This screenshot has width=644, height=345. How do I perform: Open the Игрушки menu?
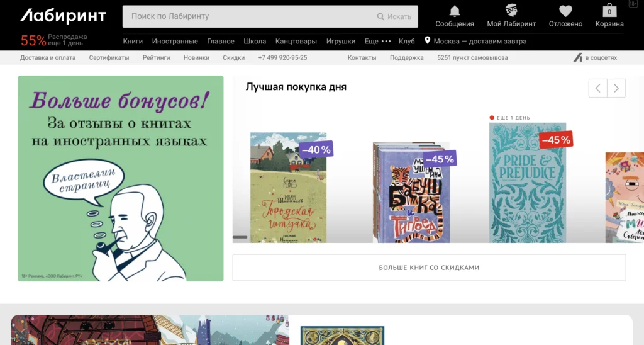[340, 41]
